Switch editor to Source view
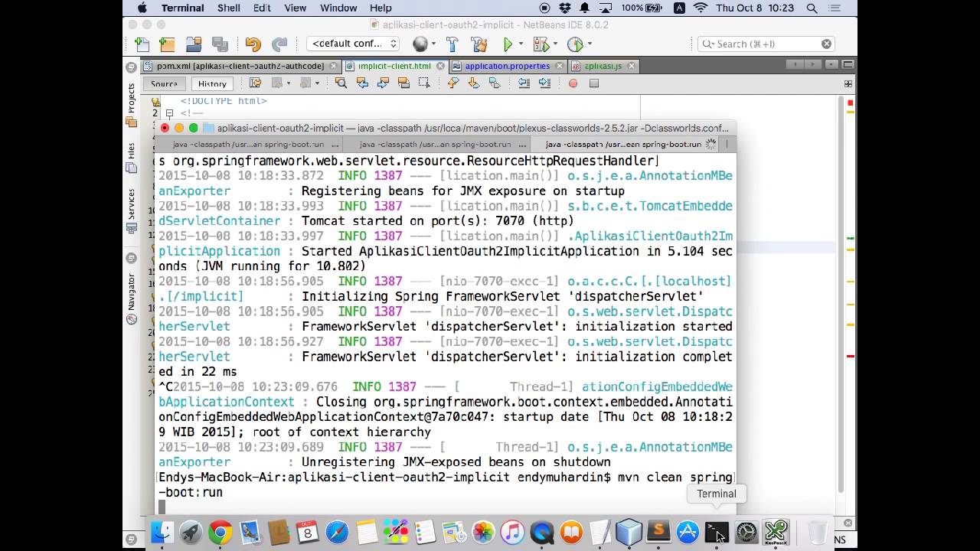This screenshot has height=551, width=980. click(x=164, y=83)
